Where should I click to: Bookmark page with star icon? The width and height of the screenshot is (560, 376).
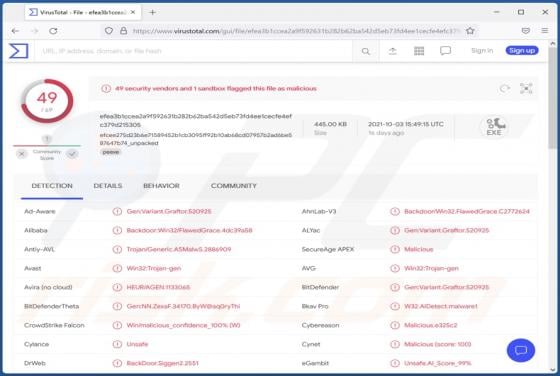[x=470, y=31]
